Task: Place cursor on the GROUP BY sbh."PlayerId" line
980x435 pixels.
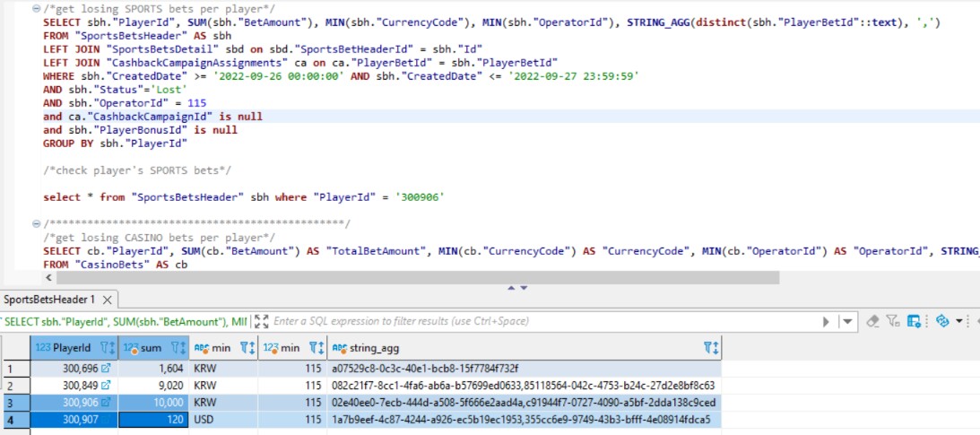Action: (x=115, y=144)
